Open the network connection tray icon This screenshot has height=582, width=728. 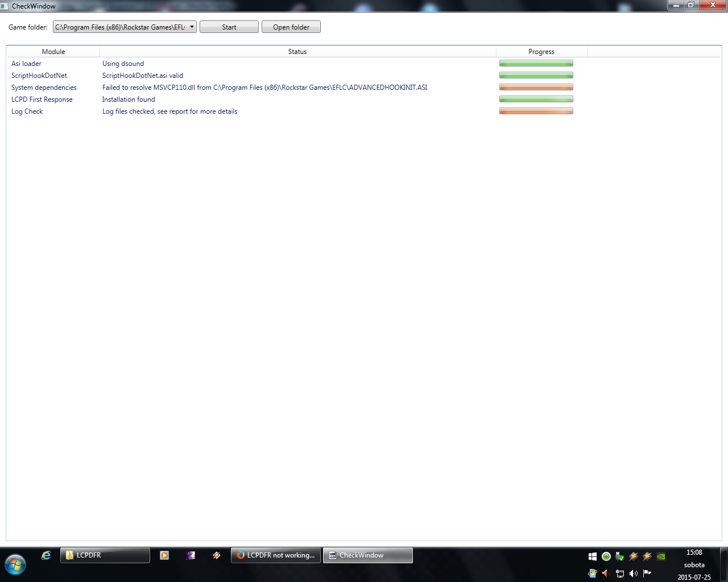click(x=620, y=573)
